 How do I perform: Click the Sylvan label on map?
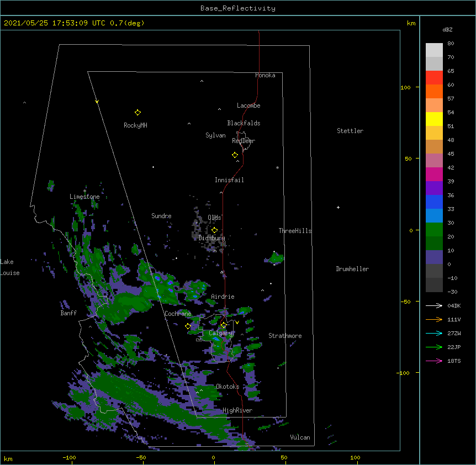pyautogui.click(x=215, y=135)
